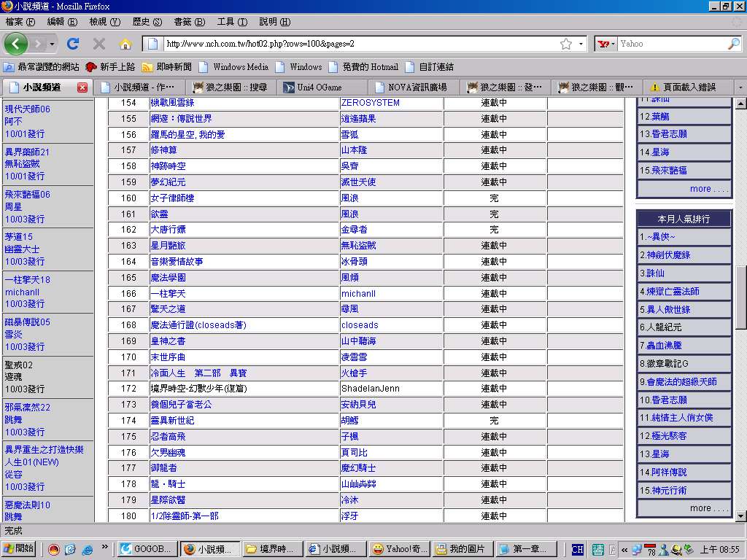The height and width of the screenshot is (560, 747).
Task: Click the Home icon in the toolbar
Action: click(125, 44)
